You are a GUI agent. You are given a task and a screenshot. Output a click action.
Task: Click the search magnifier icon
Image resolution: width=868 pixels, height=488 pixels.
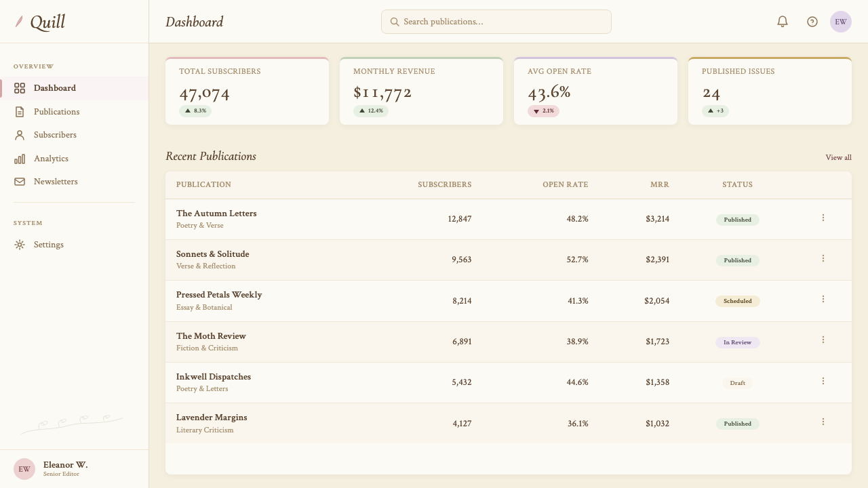(395, 22)
